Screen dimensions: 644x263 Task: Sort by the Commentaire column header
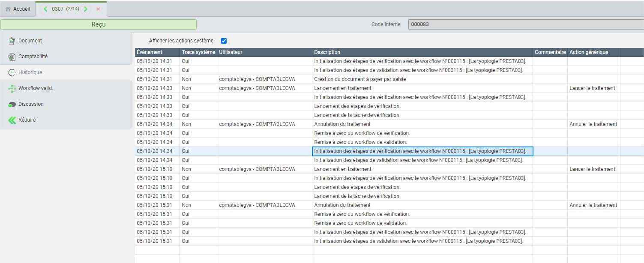coord(550,52)
